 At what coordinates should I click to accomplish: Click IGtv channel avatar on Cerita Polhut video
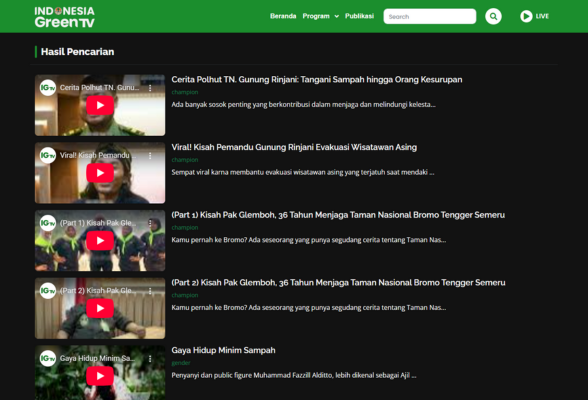click(x=48, y=88)
